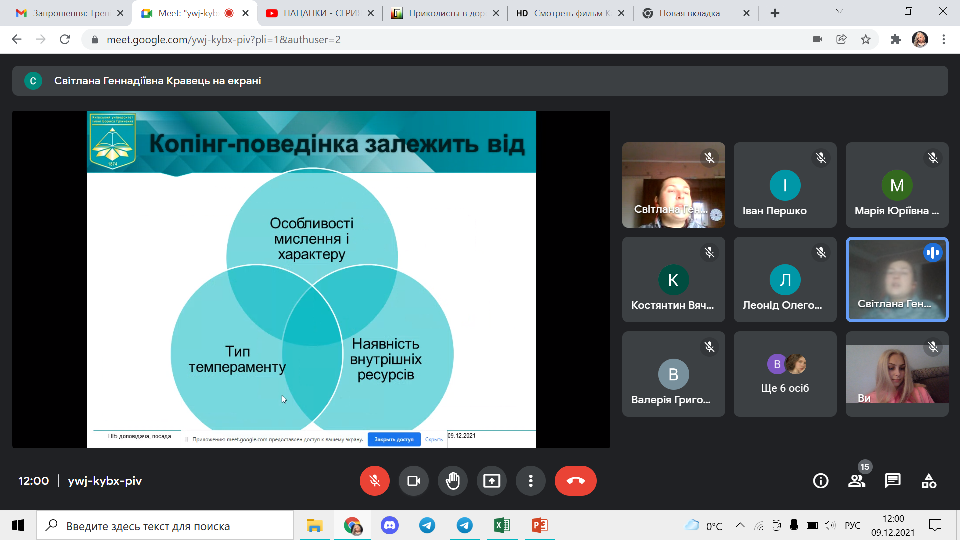Screen dimensions: 960x540
Task: Bookmark this page with the star icon
Action: (x=866, y=39)
